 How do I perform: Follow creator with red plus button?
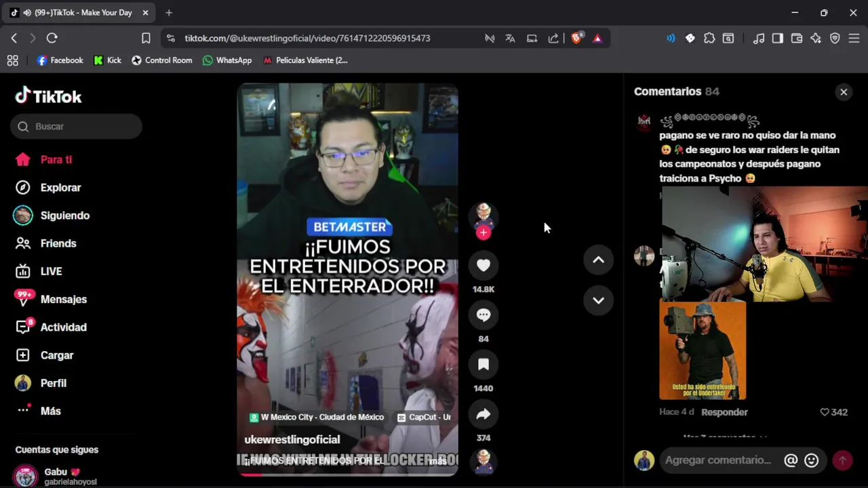[x=484, y=232]
